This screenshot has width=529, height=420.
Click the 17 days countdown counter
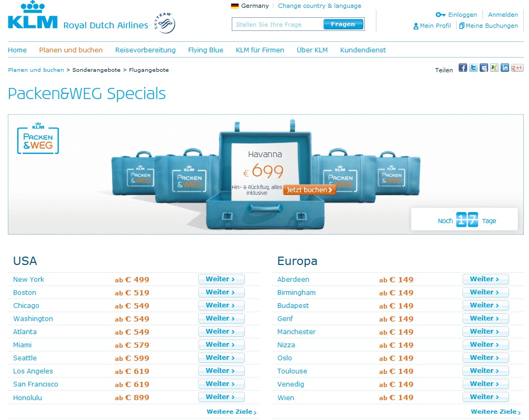467,219
